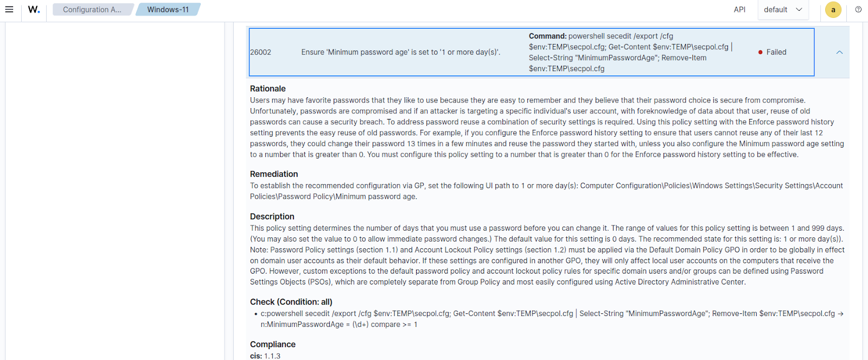This screenshot has width=868, height=360.
Task: Open the navigation hamburger menu
Action: click(x=9, y=9)
